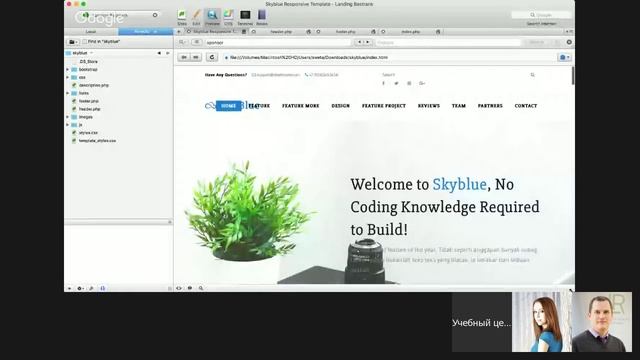This screenshot has width=640, height=360.
Task: Select .DS_Store in the file tree
Action: (x=88, y=62)
